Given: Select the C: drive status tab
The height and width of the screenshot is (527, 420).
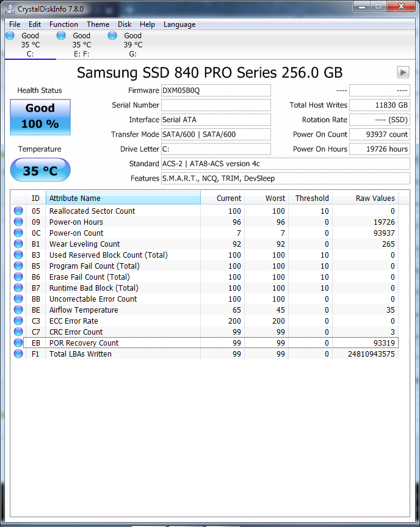Looking at the screenshot, I should tap(31, 45).
